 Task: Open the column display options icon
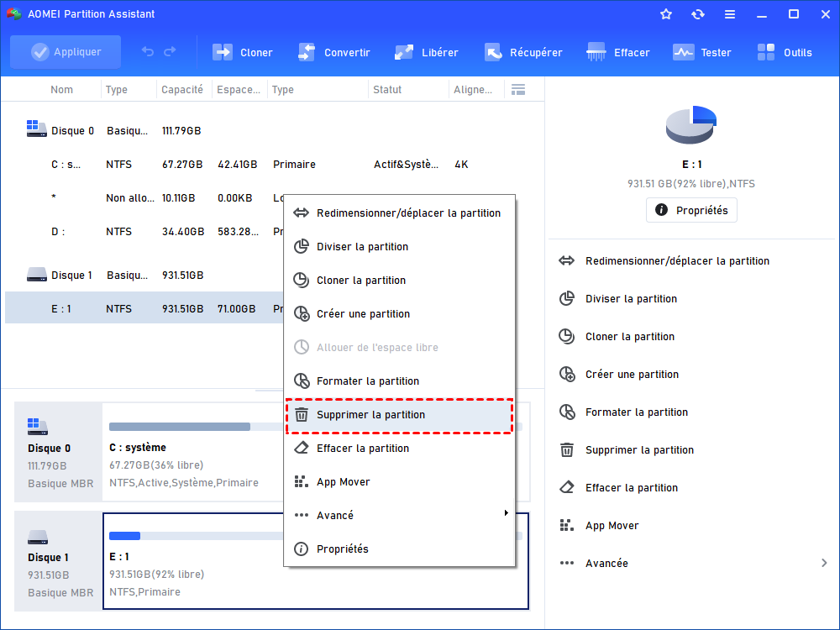(x=517, y=89)
